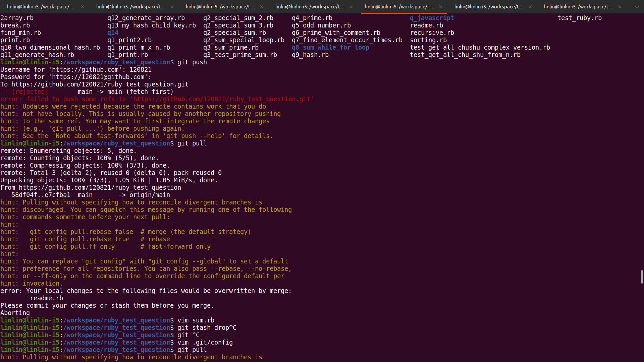Close the sixth terminal tab

click(x=530, y=7)
